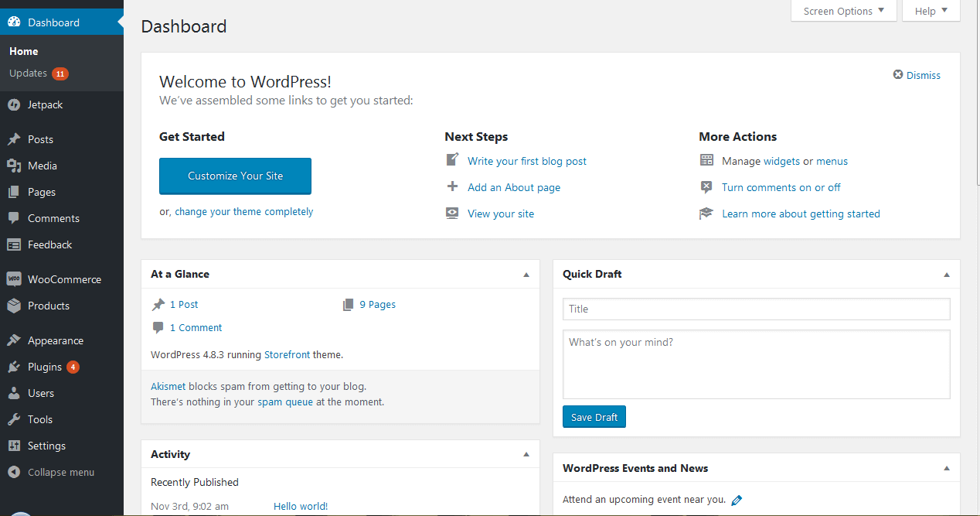The width and height of the screenshot is (980, 516).
Task: Click the 'View your site' link
Action: [x=501, y=214]
